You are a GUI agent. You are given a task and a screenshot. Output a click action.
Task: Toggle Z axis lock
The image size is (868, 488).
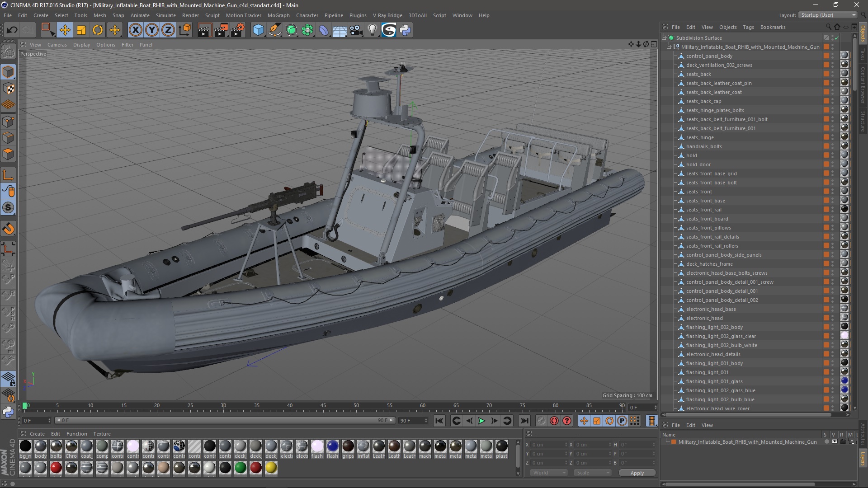(x=168, y=30)
